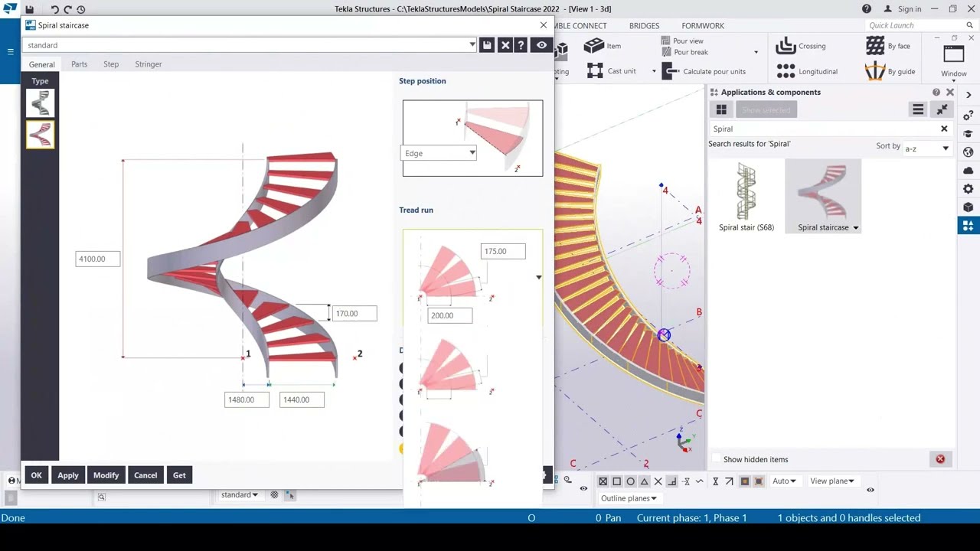Open the help question icon in Spiral staircase dialog

pos(521,45)
